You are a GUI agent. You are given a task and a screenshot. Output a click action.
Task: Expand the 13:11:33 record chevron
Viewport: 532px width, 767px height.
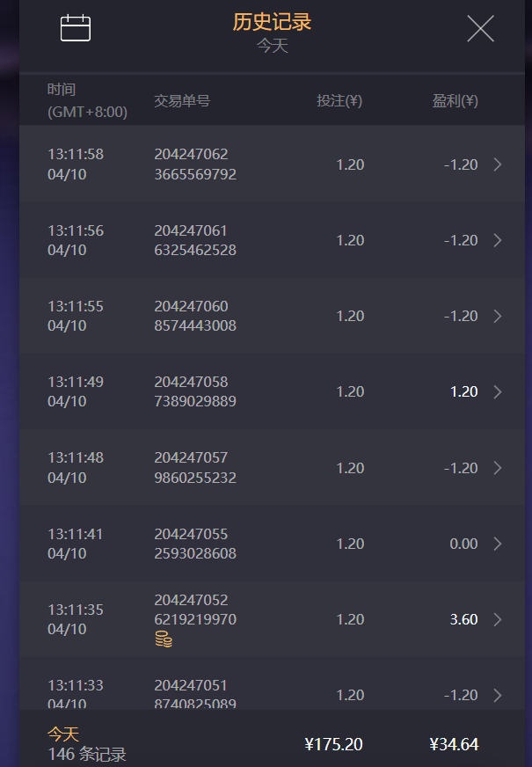point(498,695)
